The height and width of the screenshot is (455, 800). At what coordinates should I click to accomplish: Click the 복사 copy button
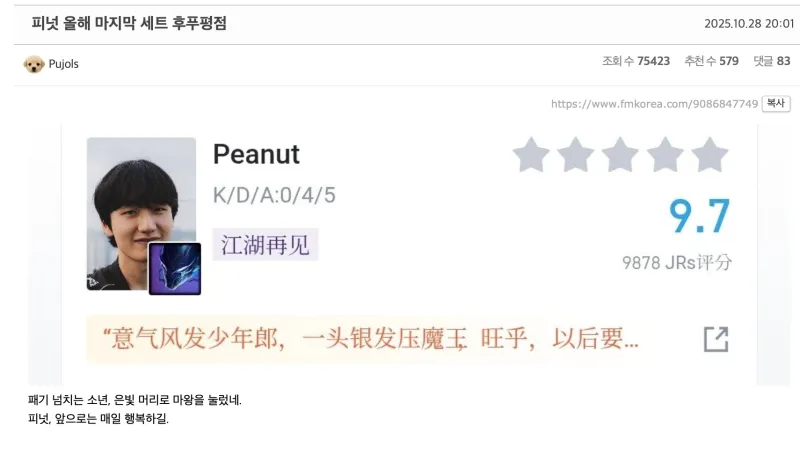pos(776,104)
